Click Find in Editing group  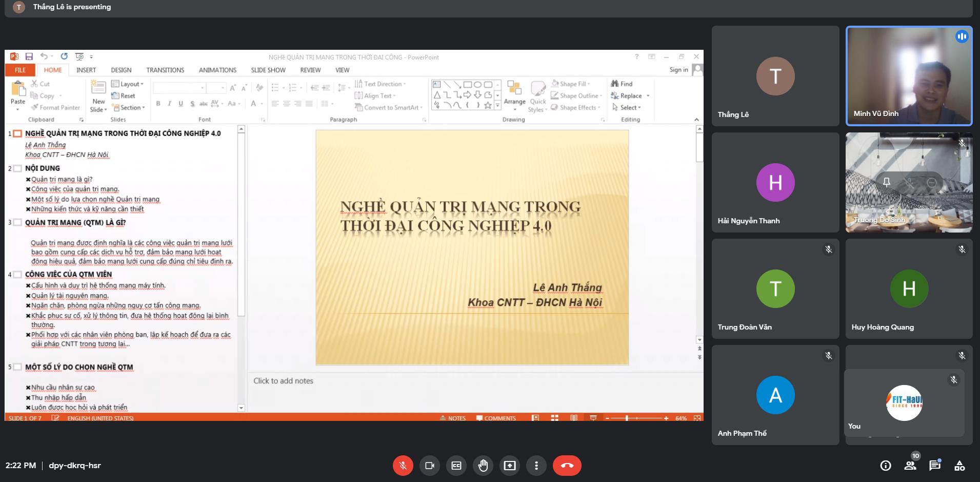pyautogui.click(x=622, y=84)
